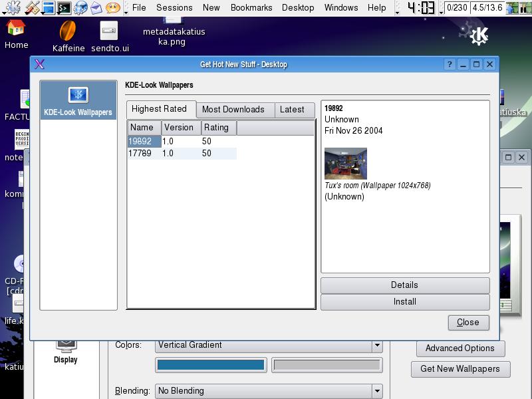Switch to the Highest Rated tab

(162, 109)
